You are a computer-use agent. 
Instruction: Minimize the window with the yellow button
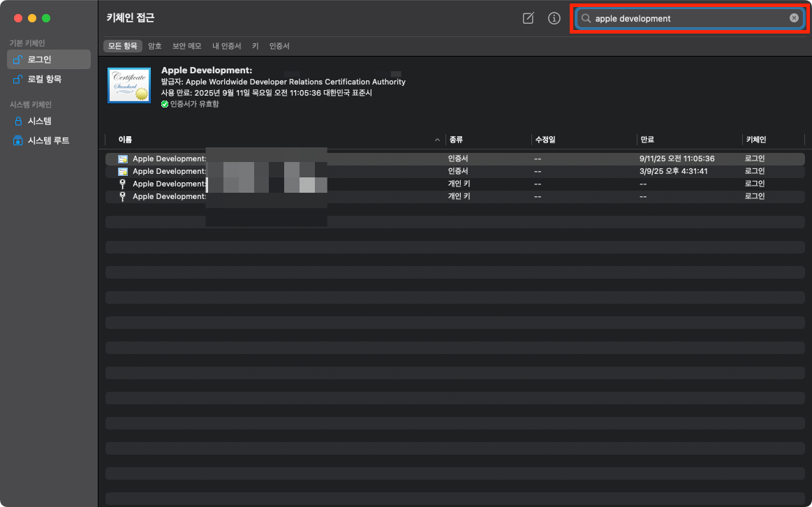point(32,18)
